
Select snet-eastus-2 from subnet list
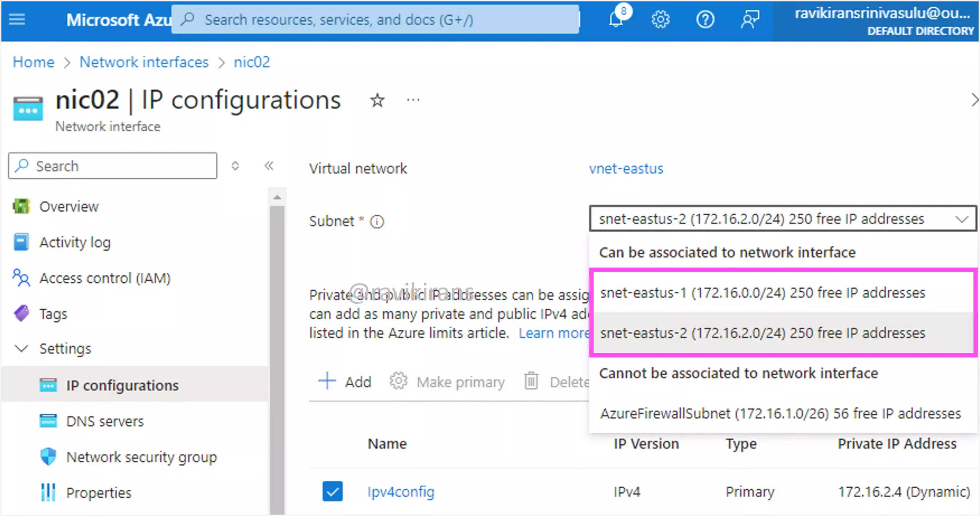point(762,333)
